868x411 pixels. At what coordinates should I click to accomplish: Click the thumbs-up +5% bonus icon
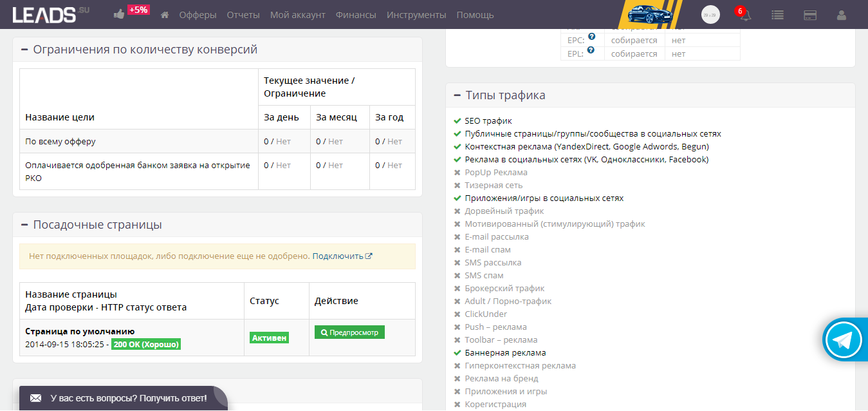pos(119,14)
